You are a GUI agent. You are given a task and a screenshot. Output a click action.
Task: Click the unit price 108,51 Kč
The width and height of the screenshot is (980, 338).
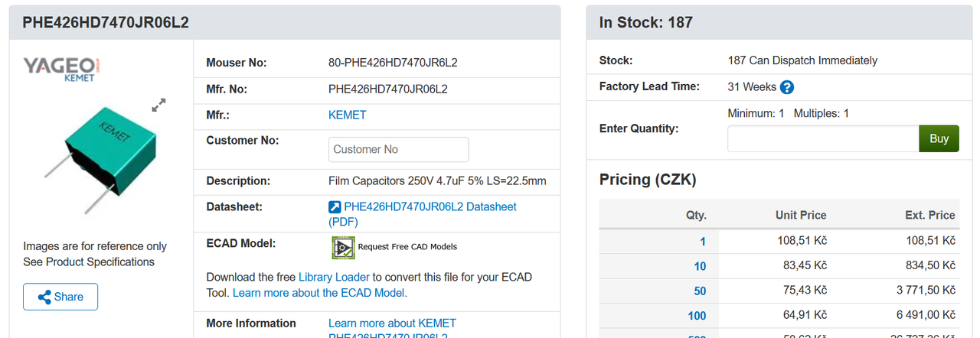(801, 241)
